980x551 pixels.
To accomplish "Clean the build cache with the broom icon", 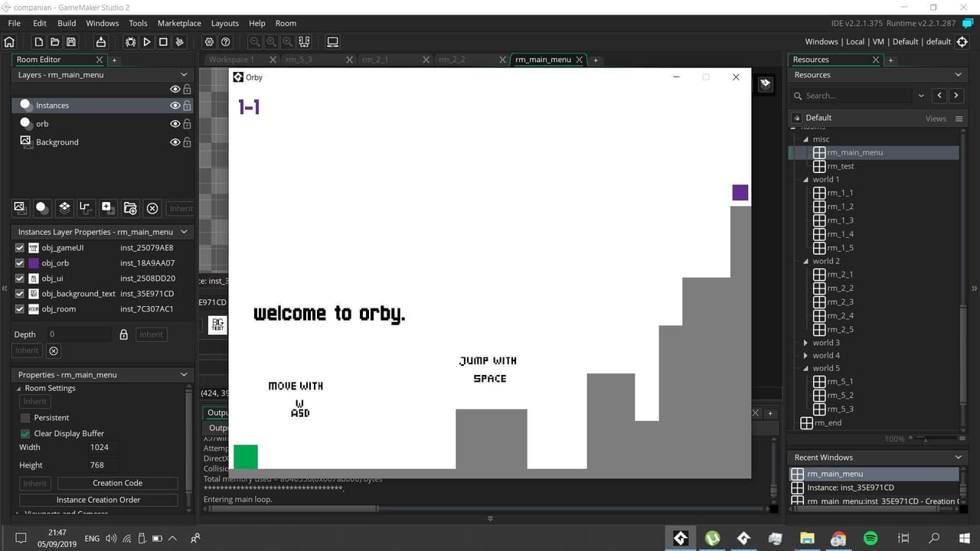I will [180, 42].
